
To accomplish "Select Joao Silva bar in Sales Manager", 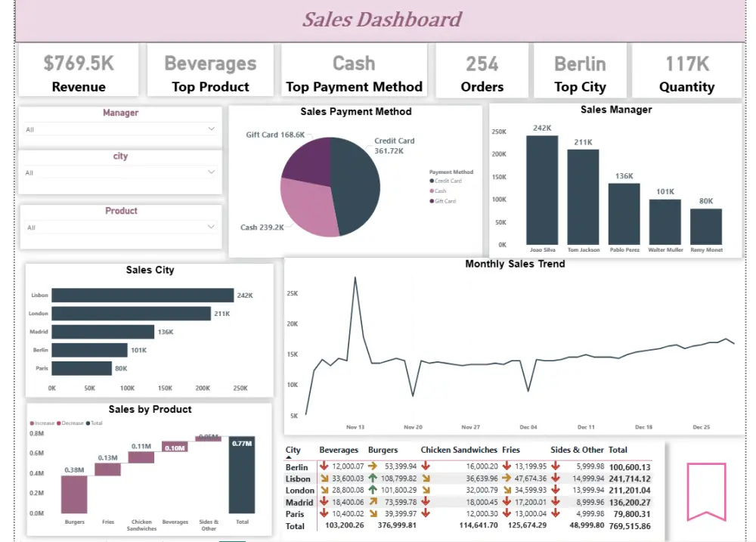I will pos(542,190).
